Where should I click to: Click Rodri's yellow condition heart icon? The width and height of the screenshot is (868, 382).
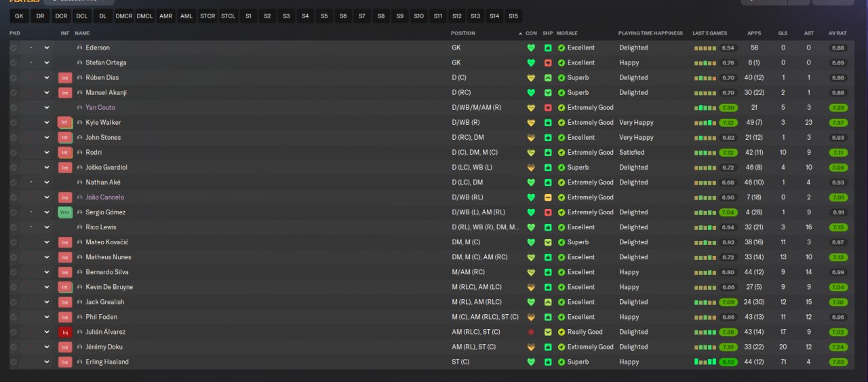coord(531,153)
